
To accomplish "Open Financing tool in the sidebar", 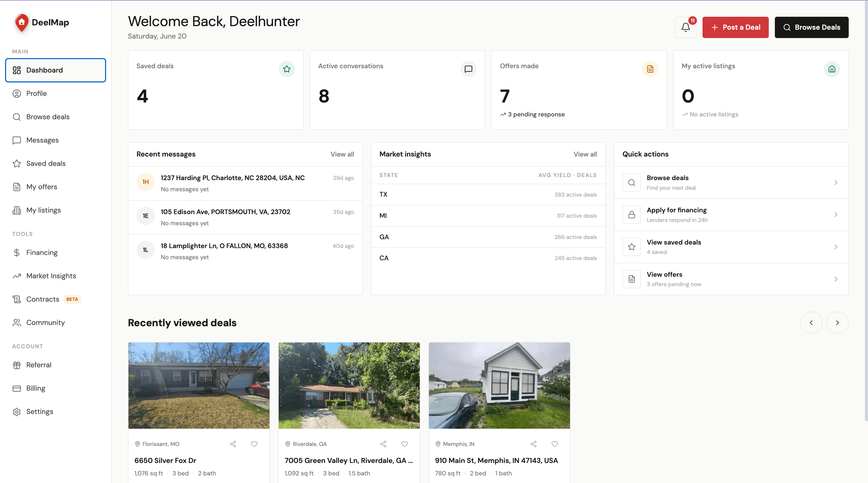I will [56, 253].
